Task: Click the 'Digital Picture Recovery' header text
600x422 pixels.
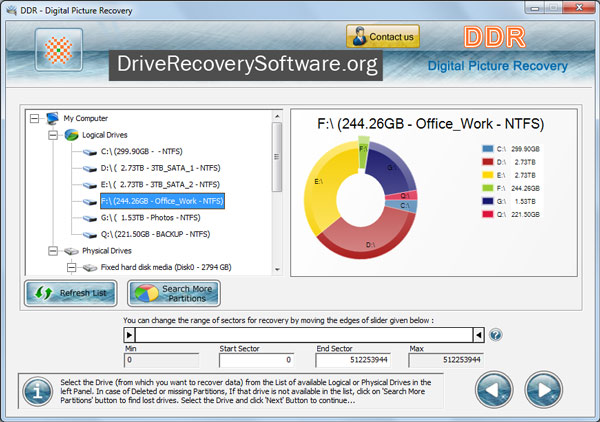Action: (497, 66)
